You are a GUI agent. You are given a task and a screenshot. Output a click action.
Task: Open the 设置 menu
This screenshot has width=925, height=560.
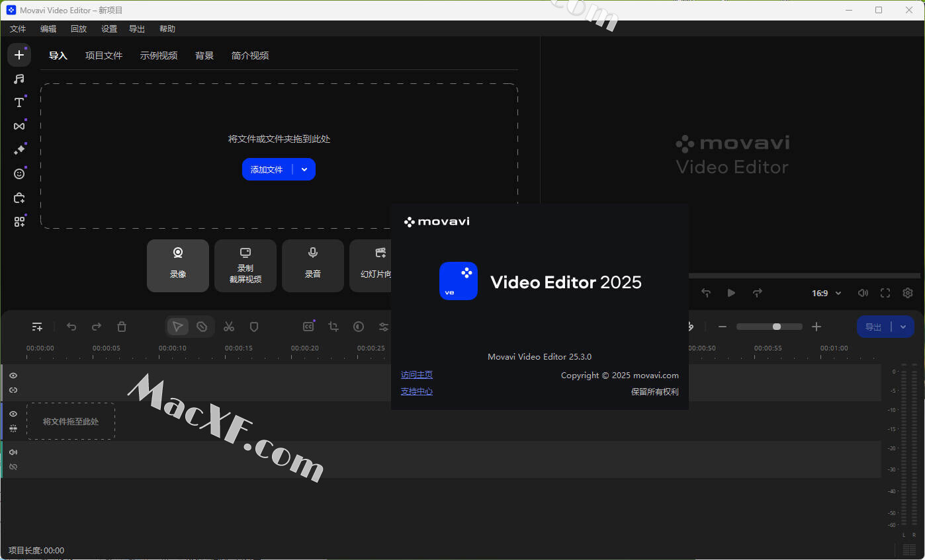coord(109,29)
